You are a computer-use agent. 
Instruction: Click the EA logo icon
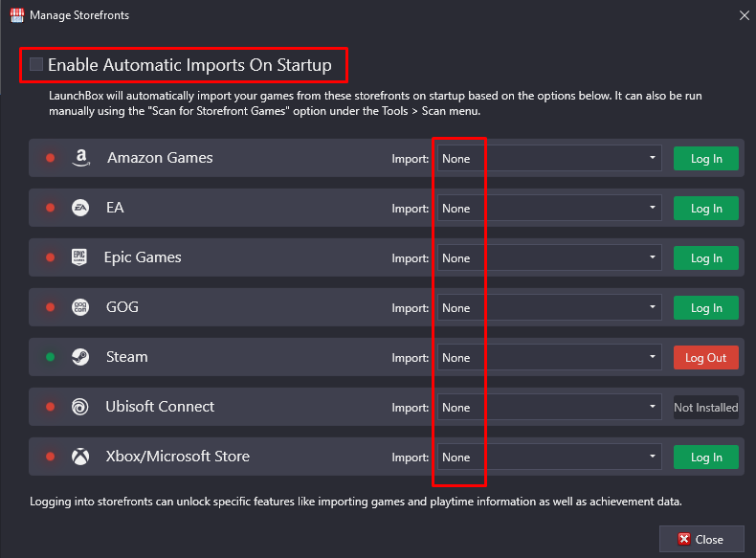tap(80, 208)
